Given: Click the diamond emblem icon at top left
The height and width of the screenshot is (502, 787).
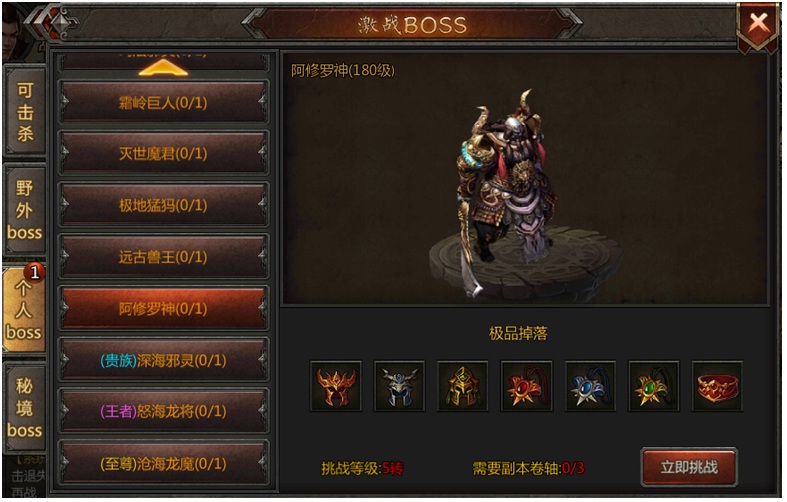Looking at the screenshot, I should (60, 22).
